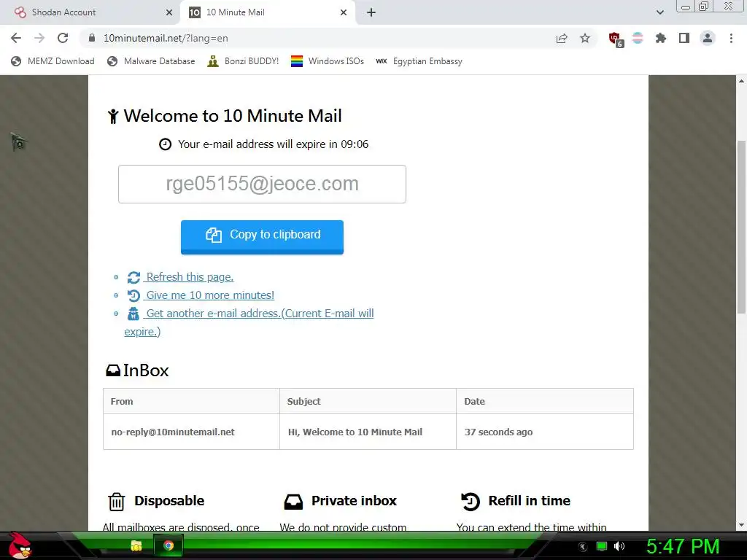The image size is (747, 560).
Task: Click the Subject column header
Action: [368, 401]
